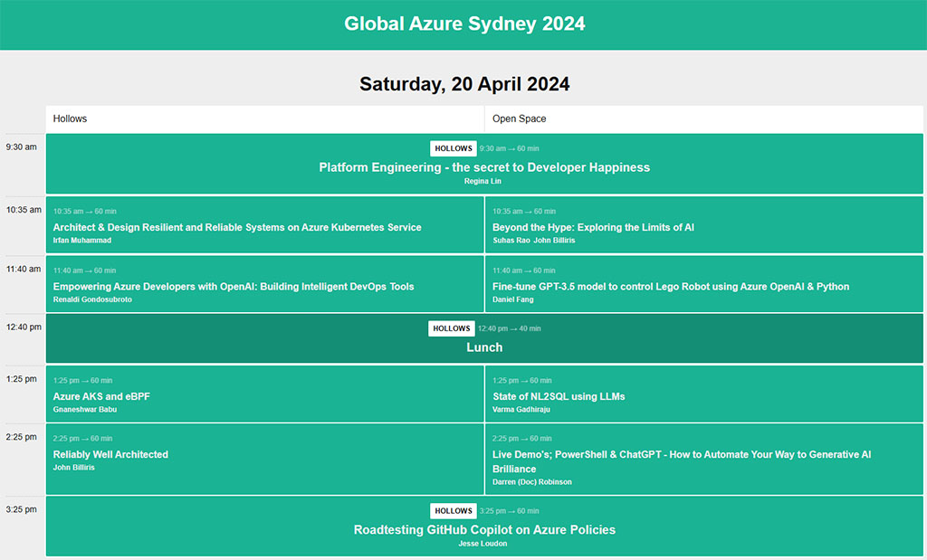
Task: Click speaker name Regina Lin
Action: tap(483, 181)
